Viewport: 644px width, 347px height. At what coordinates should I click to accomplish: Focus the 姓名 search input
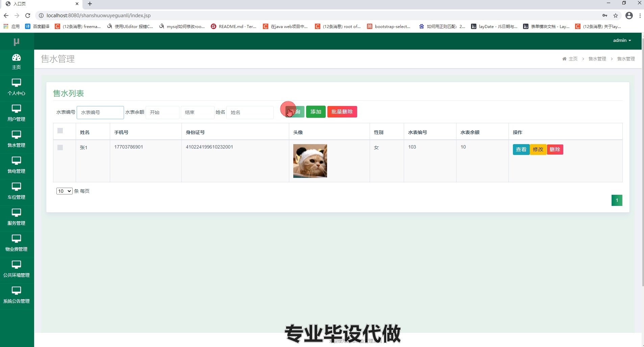click(x=250, y=112)
